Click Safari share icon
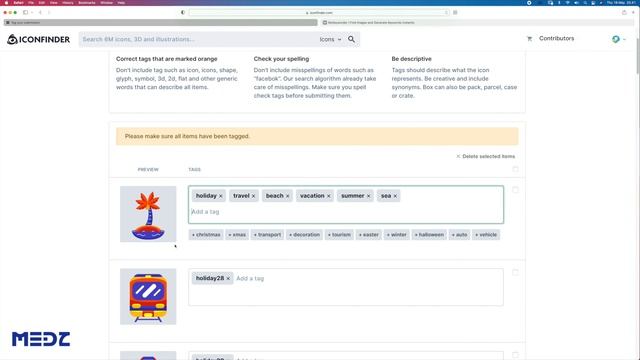Screen dimensions: 640x360 tap(624, 12)
